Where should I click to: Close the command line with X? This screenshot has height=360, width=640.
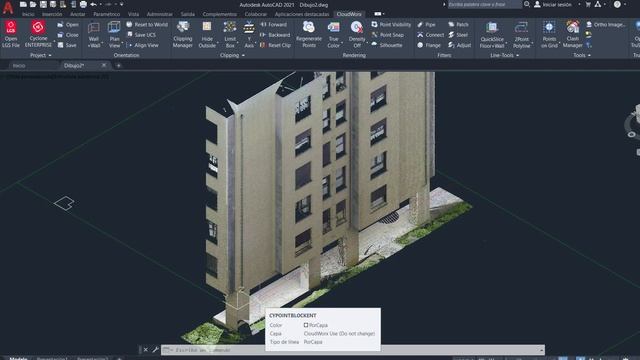(x=146, y=350)
